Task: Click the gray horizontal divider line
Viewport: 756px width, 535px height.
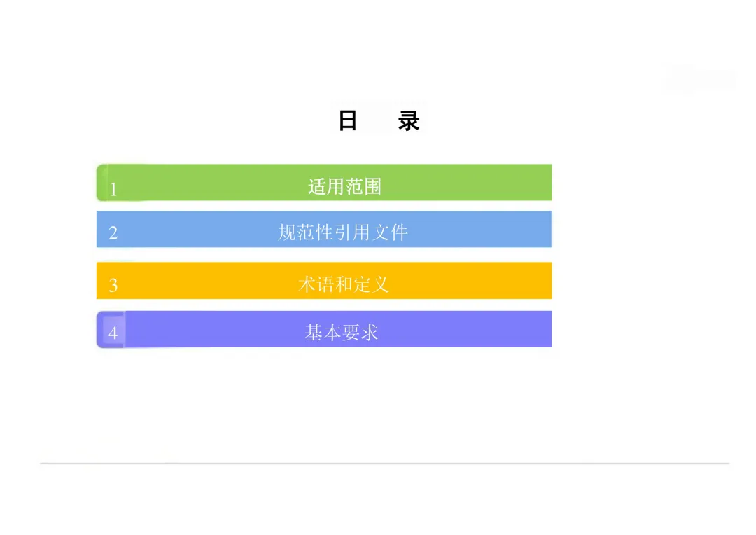Action: click(x=384, y=463)
